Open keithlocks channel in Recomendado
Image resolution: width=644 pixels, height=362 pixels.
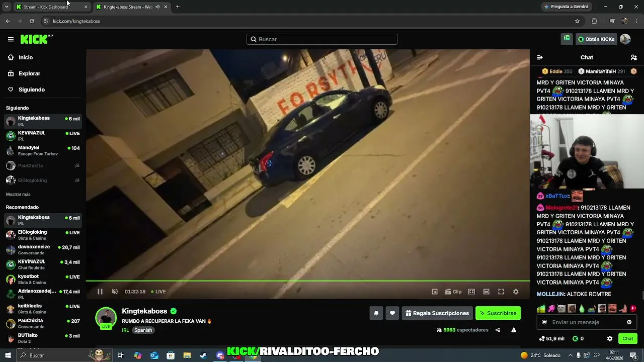tap(43, 309)
